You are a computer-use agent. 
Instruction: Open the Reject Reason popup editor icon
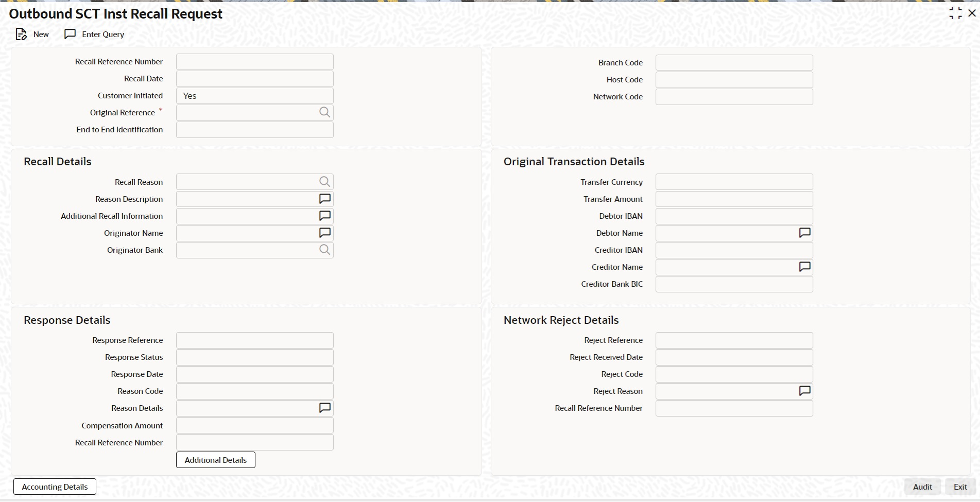pos(804,391)
